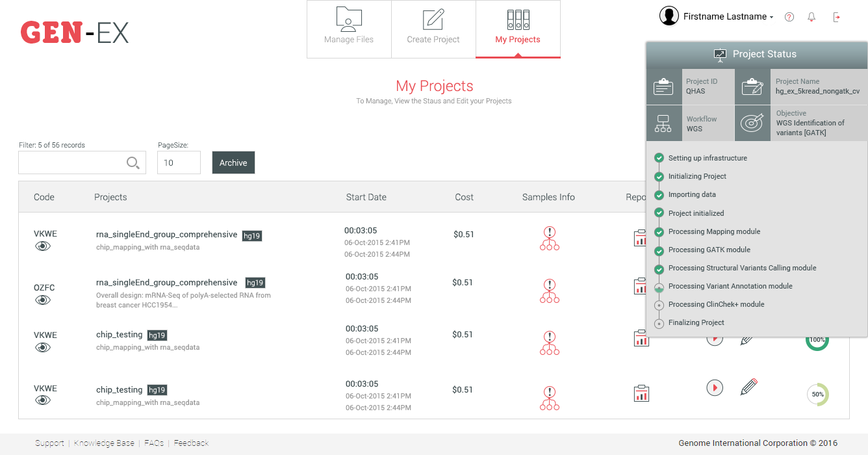
Task: Click pencil edit icon in bottom row
Action: [748, 387]
